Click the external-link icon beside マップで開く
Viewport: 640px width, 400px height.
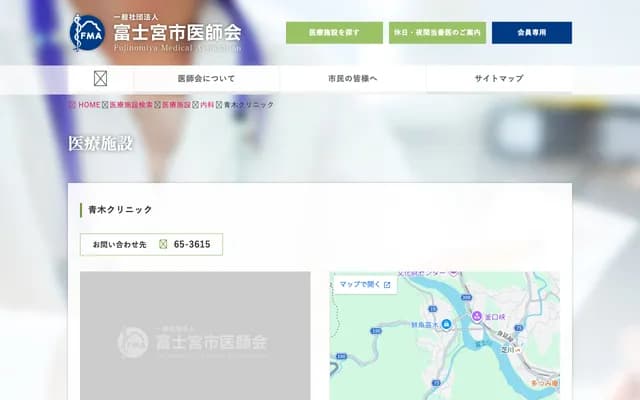pos(387,285)
